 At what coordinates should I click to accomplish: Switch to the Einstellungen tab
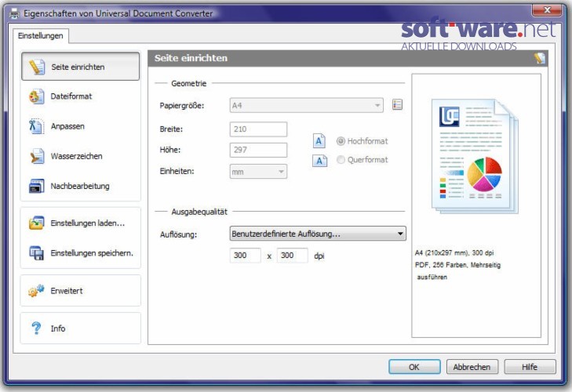coord(41,36)
